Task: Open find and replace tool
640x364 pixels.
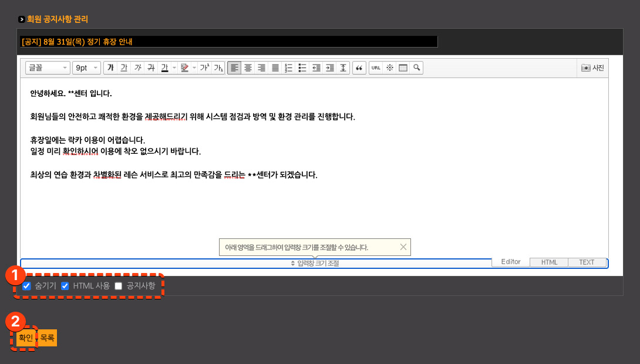Action: click(416, 68)
